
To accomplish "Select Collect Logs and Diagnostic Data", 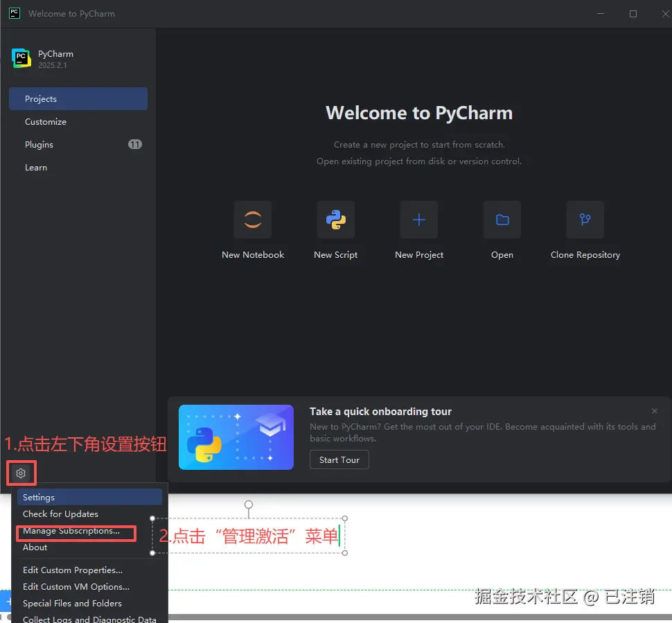I will [89, 619].
